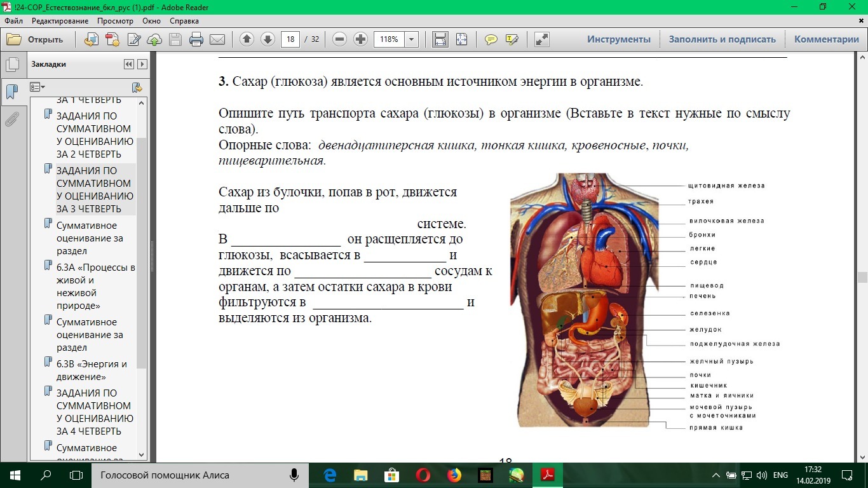This screenshot has height=488, width=868.
Task: Click the Инструменты panel button
Action: coord(618,39)
